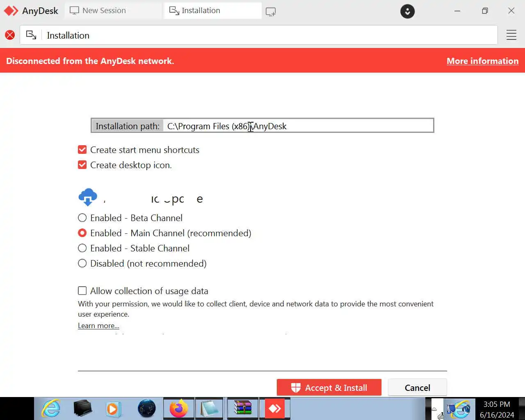Click the AnyDesk taskbar icon
Screen dimensions: 525x420
pyautogui.click(x=274, y=409)
